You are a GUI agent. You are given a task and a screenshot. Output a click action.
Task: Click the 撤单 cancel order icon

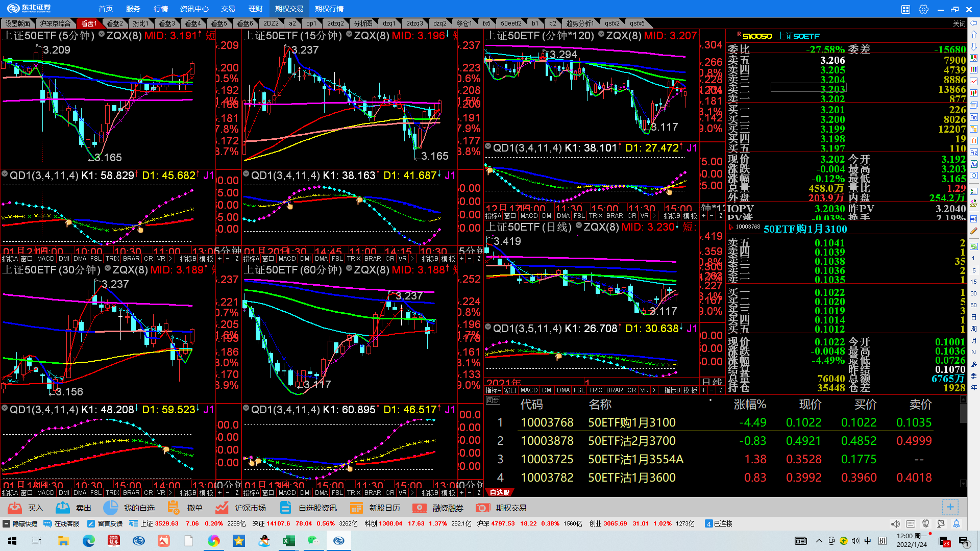coord(174,508)
